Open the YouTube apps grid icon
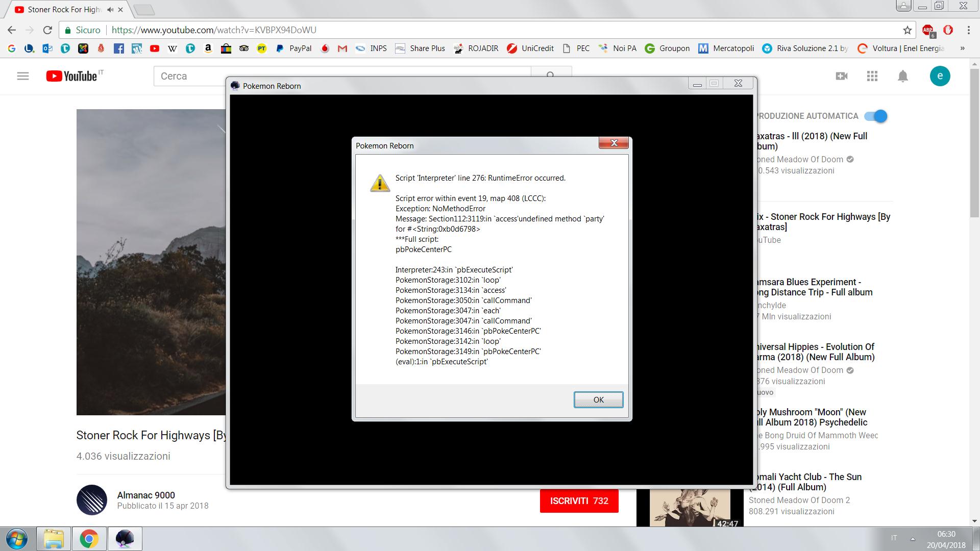The width and height of the screenshot is (980, 551). pyautogui.click(x=872, y=76)
